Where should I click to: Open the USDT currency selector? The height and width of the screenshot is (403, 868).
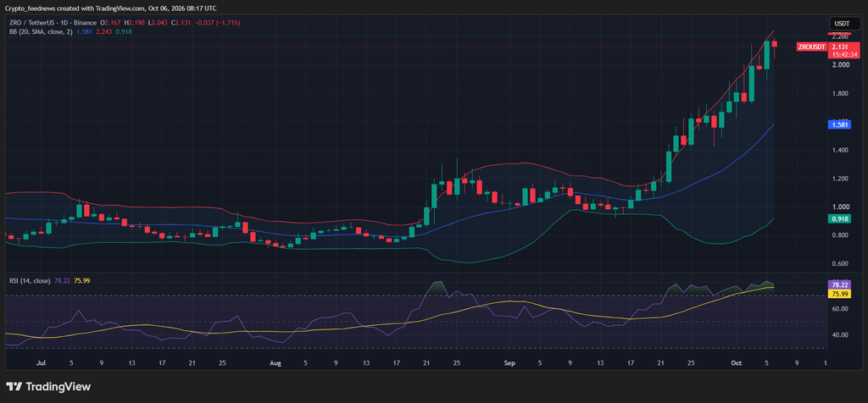pos(843,23)
